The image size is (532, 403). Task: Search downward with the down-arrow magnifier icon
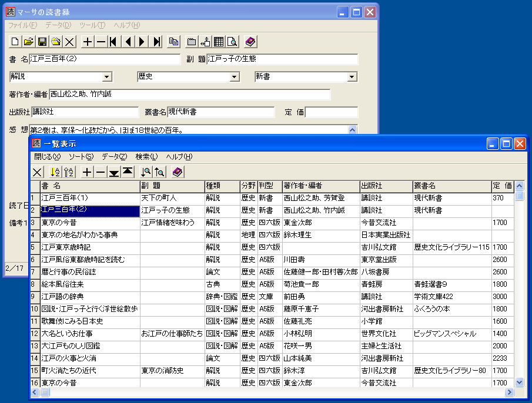(x=146, y=172)
